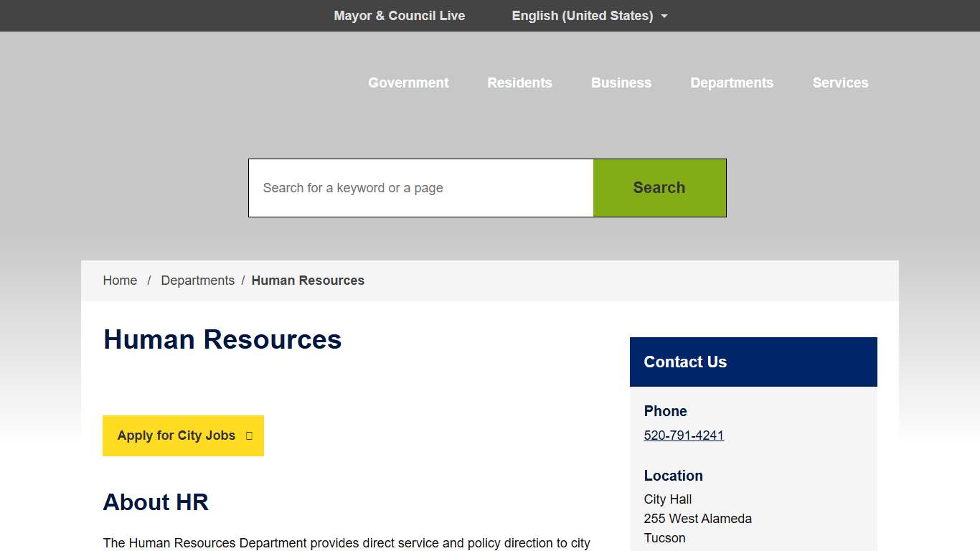
Task: Open the Departments navigation dropdown
Action: pyautogui.click(x=732, y=83)
